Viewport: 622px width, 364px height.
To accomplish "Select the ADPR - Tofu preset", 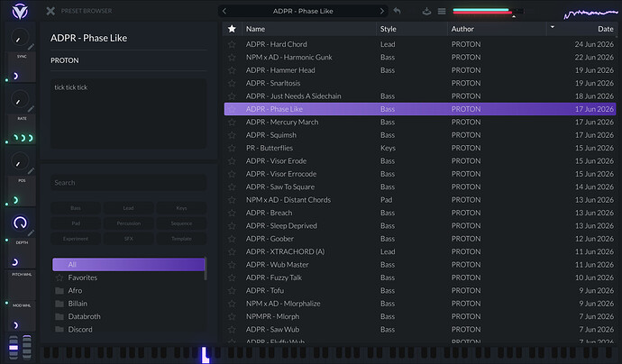I will click(420, 290).
